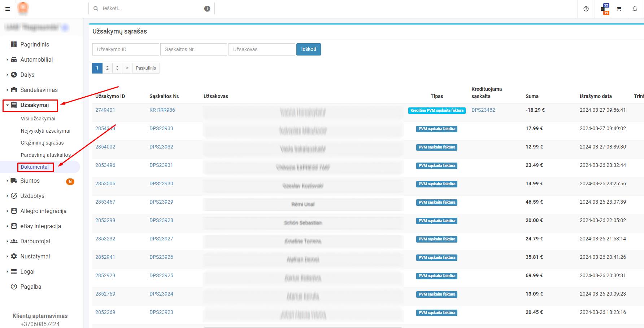This screenshot has width=644, height=328.
Task: Click the Automobiliai car icon
Action: [14, 59]
